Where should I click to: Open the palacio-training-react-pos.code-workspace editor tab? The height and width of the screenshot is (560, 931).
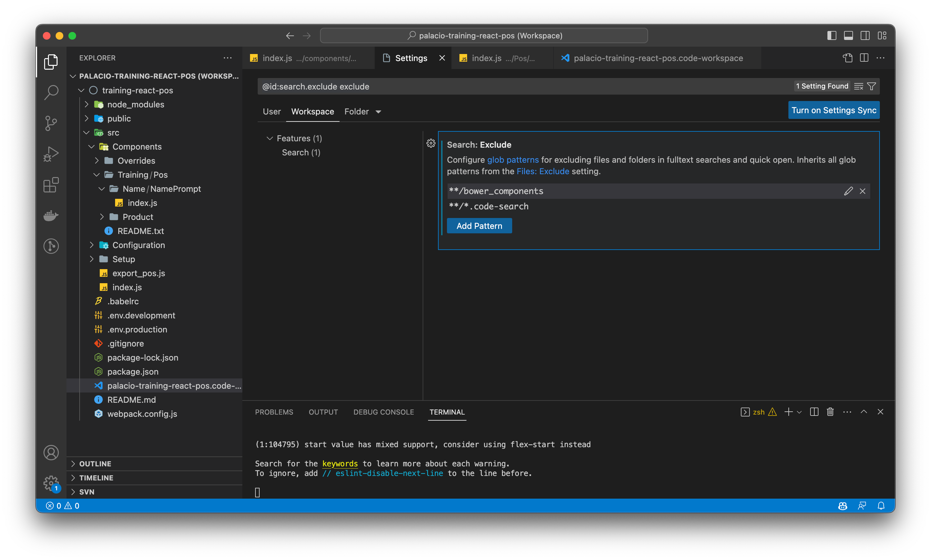(657, 58)
